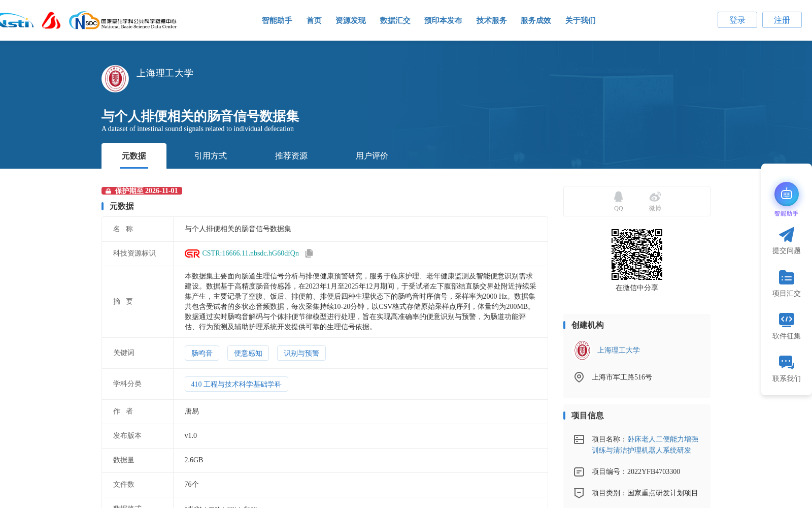Open 数据汇交 navigation menu

(x=395, y=20)
